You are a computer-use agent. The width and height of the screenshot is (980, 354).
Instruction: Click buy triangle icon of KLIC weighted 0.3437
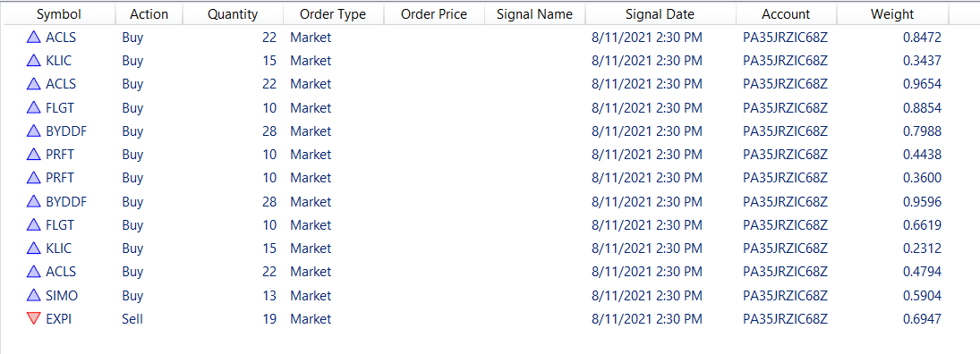click(34, 61)
